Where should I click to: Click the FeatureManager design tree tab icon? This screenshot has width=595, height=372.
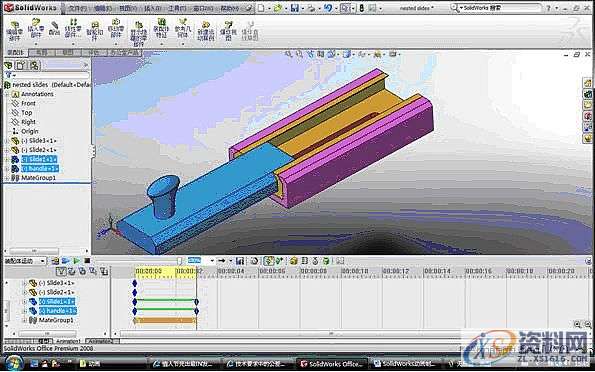8,65
